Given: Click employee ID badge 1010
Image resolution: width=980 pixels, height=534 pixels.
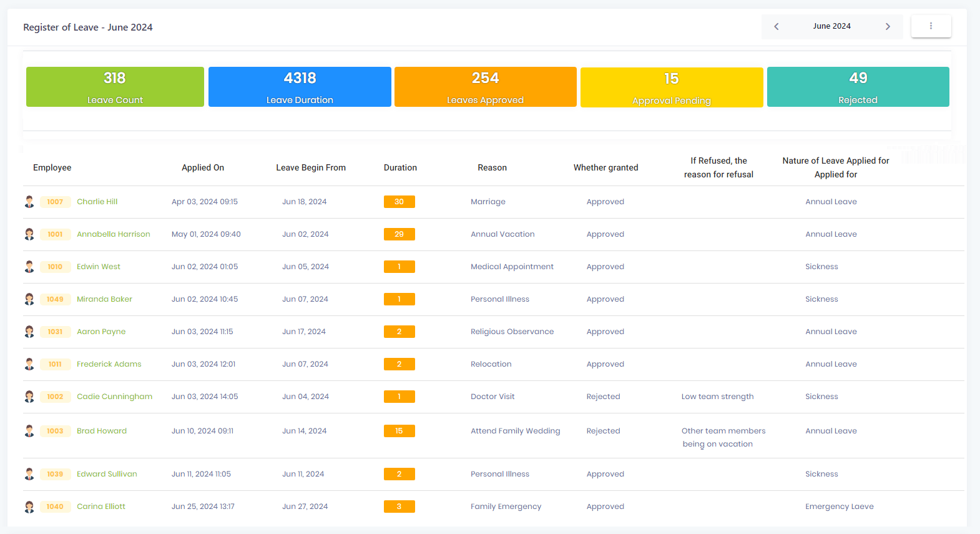Looking at the screenshot, I should [x=55, y=267].
